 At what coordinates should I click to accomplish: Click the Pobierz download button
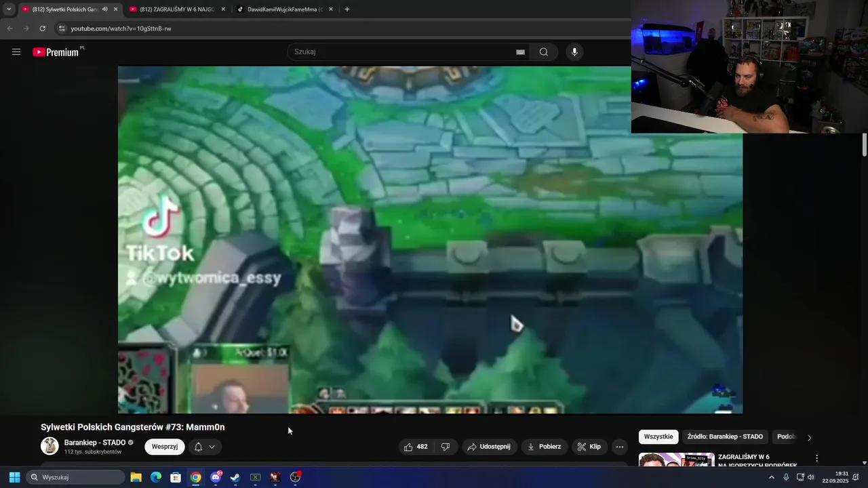point(545,447)
